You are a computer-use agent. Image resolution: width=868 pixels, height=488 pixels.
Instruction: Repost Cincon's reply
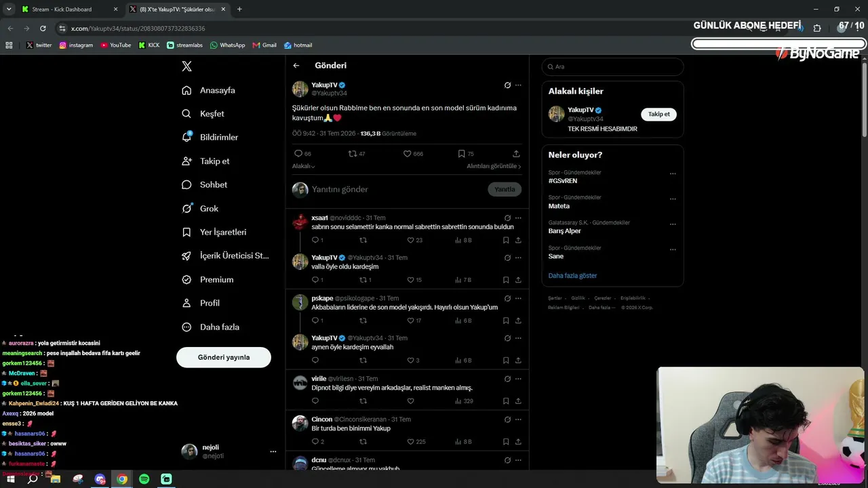point(363,442)
